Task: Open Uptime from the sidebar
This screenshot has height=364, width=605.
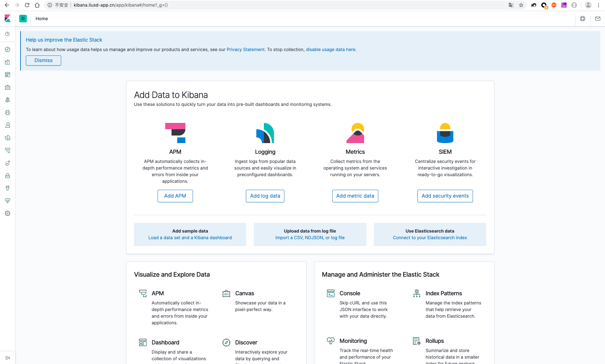Action: (x=8, y=163)
